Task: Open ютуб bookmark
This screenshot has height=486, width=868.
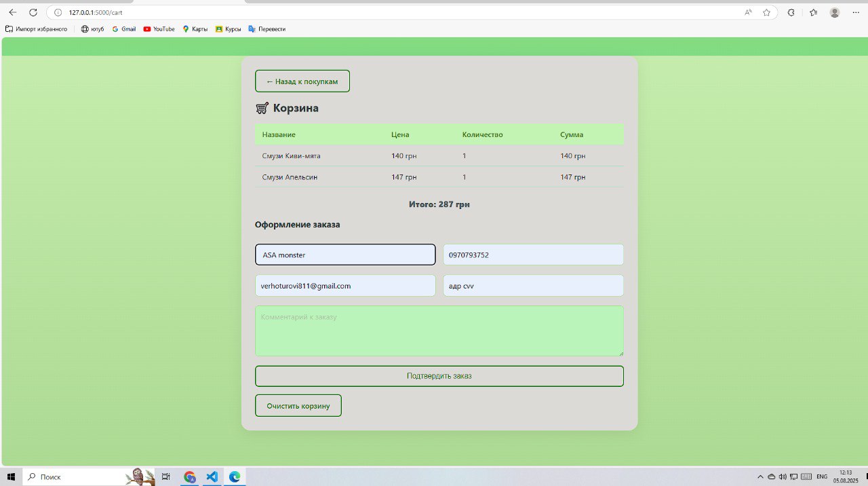Action: click(92, 29)
